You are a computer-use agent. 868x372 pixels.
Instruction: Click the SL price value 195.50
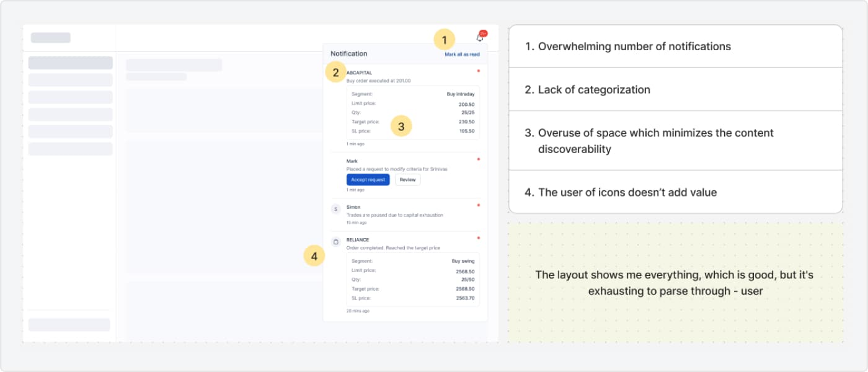(x=467, y=131)
